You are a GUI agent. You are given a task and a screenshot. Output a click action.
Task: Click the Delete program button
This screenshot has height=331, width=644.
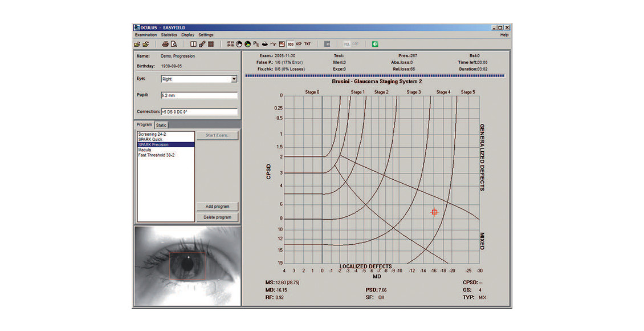[x=217, y=217]
